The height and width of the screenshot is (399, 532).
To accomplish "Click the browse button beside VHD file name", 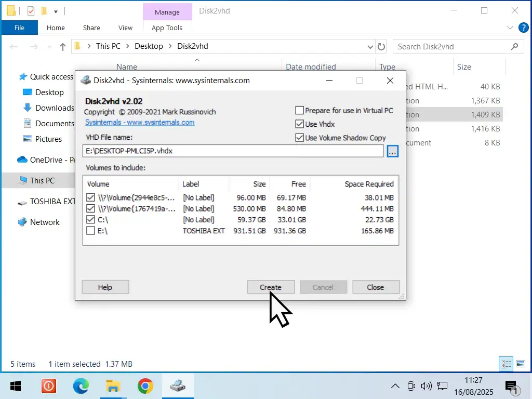I will [392, 151].
